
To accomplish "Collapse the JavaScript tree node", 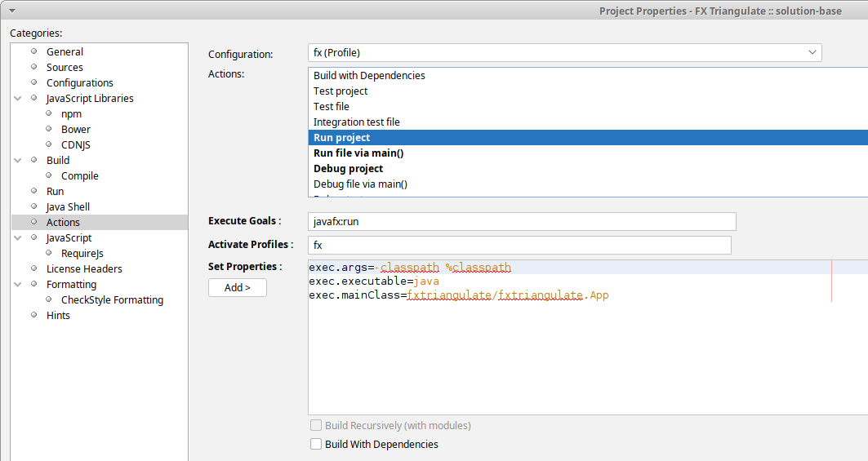I will pos(18,238).
